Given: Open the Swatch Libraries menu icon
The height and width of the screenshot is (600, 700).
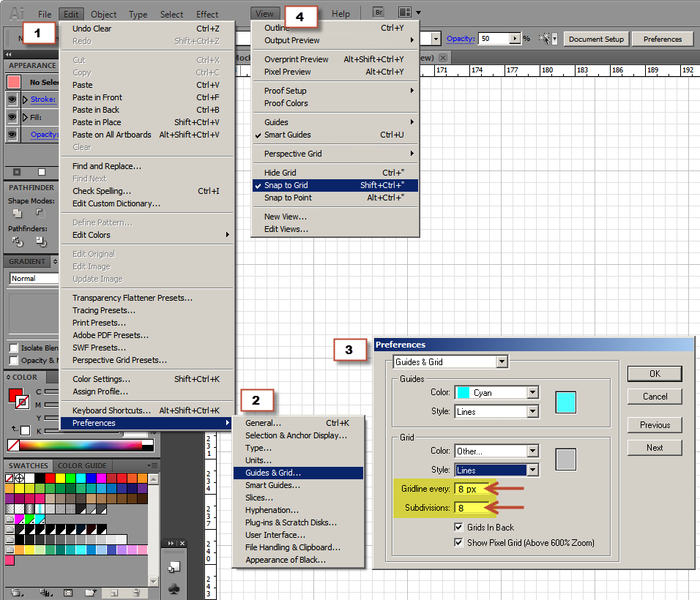Looking at the screenshot, I should [x=18, y=593].
